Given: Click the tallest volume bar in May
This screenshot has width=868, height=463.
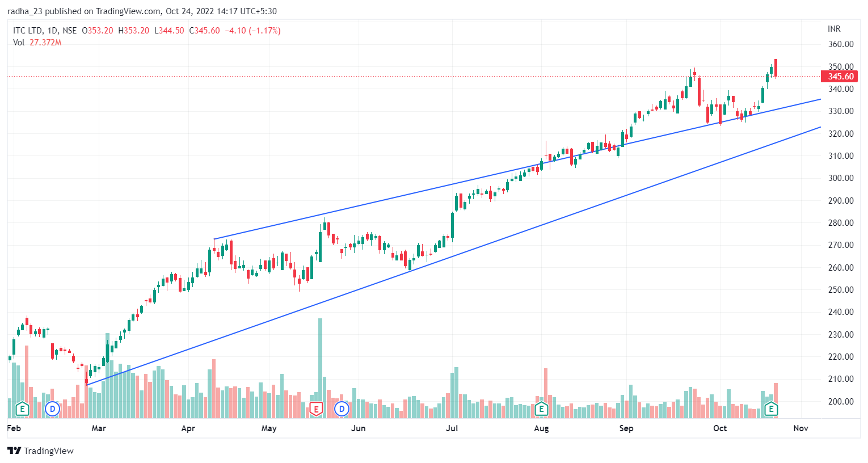Looking at the screenshot, I should (320, 368).
